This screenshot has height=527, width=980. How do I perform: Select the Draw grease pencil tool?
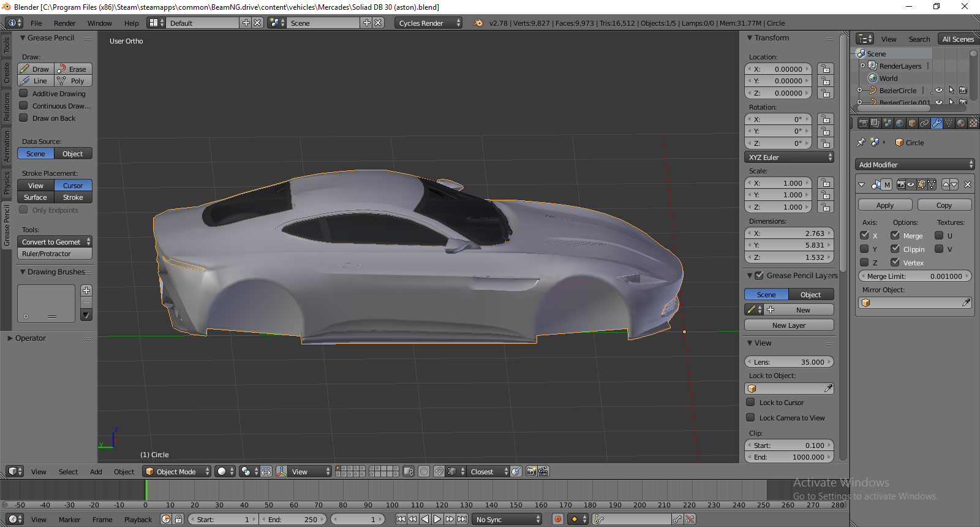pyautogui.click(x=36, y=69)
